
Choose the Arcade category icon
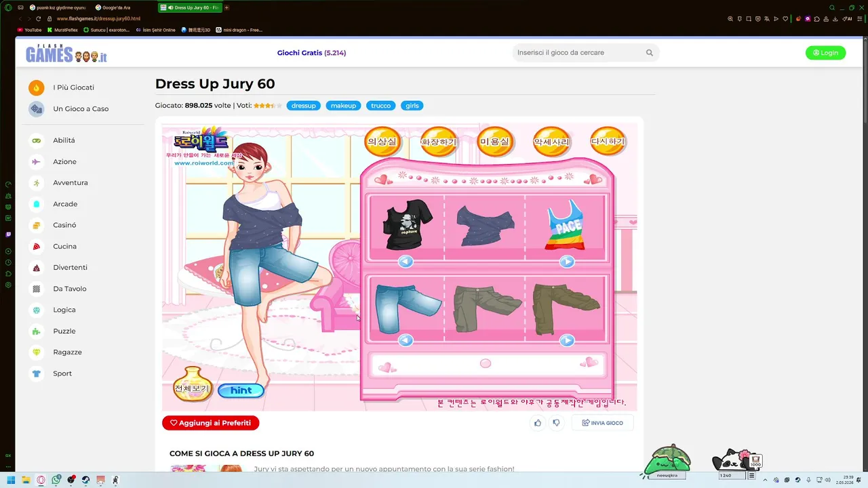coord(37,204)
